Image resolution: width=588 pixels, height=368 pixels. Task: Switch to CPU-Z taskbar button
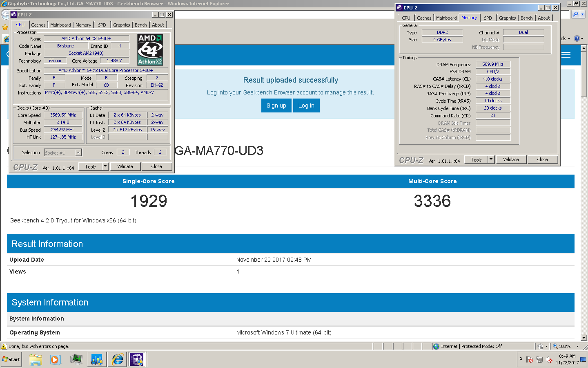coord(137,360)
